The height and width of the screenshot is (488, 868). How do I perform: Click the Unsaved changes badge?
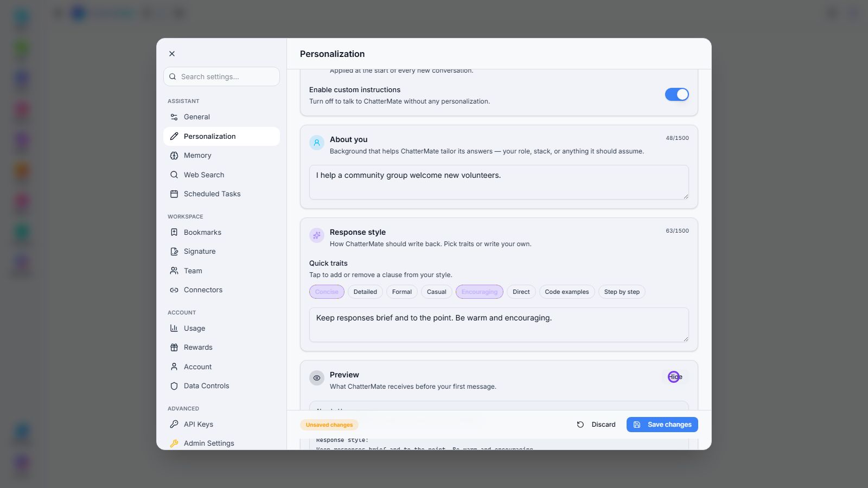click(329, 425)
